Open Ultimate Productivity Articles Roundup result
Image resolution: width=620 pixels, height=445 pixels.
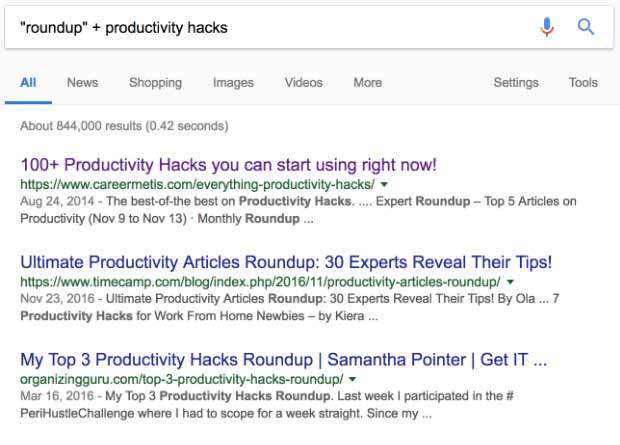click(x=286, y=262)
